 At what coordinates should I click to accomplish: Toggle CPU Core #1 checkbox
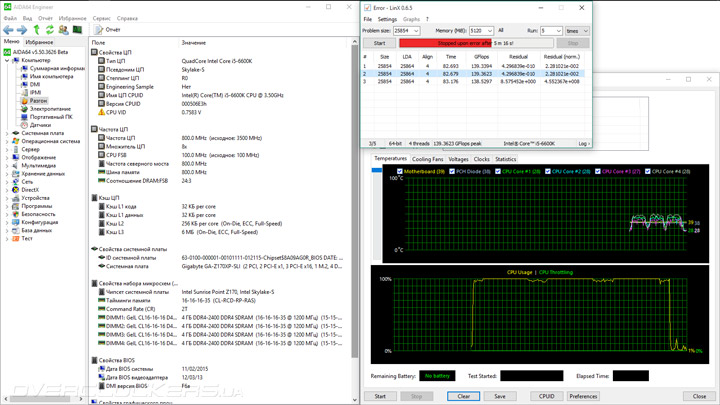coord(498,171)
